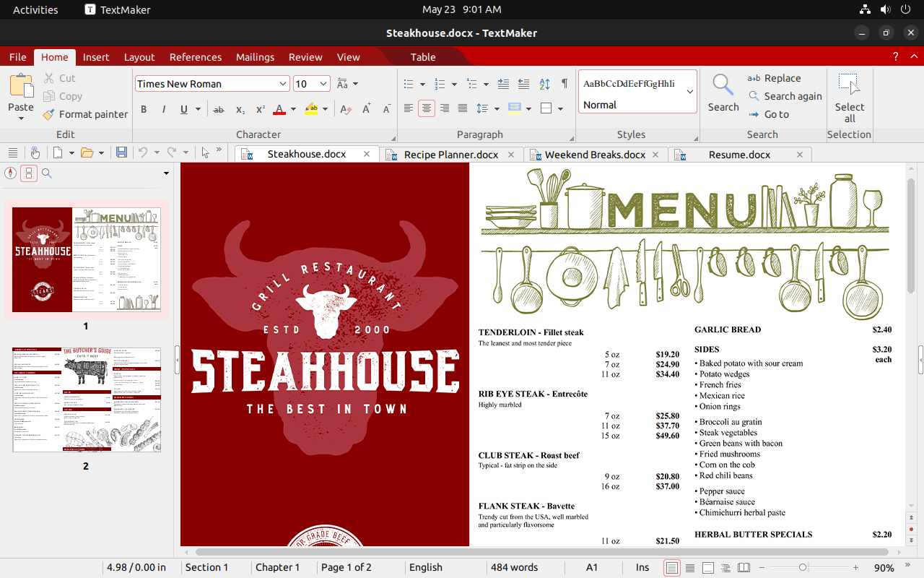Save the document using the disk icon
The height and width of the screenshot is (578, 924).
(122, 151)
